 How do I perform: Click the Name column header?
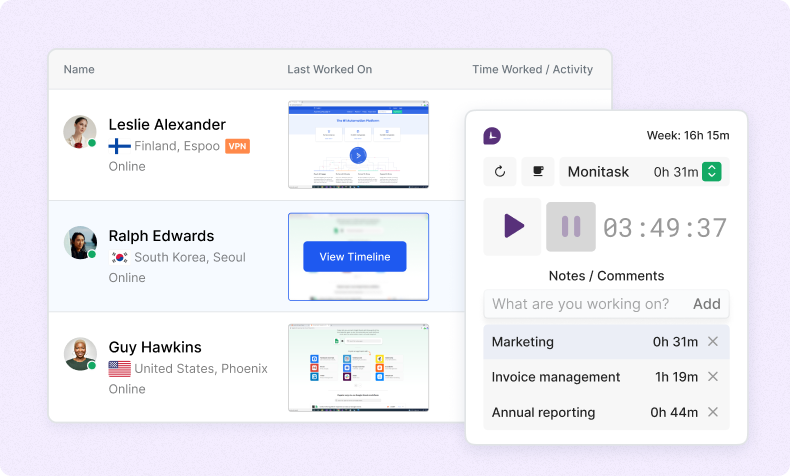pos(79,70)
